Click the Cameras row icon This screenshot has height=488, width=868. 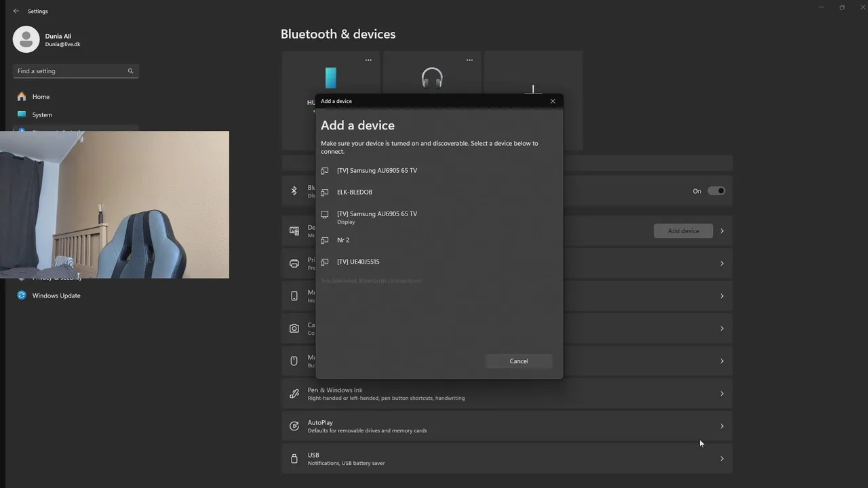pos(294,329)
